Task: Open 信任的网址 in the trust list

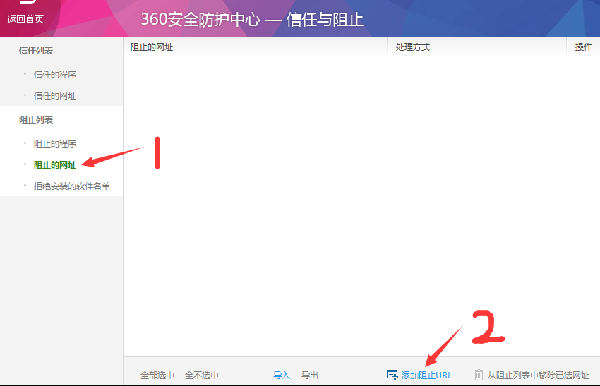Action: [x=55, y=96]
